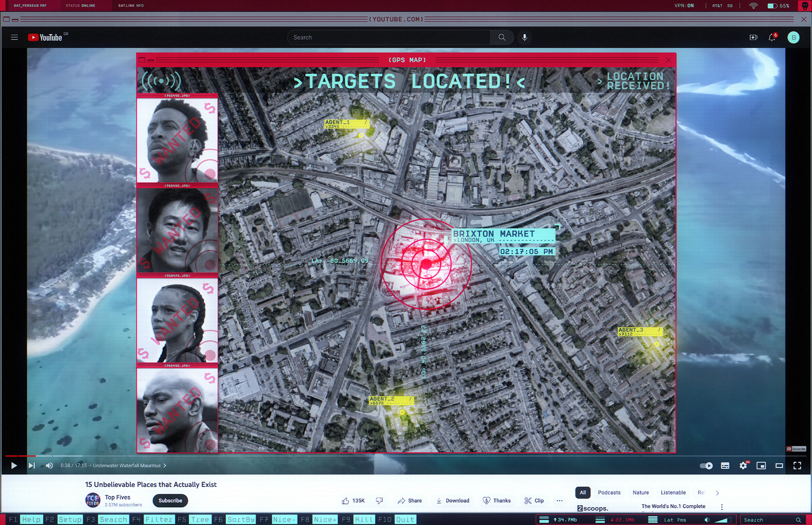Image resolution: width=812 pixels, height=525 pixels.
Task: Click the STATUS ONLINE top bar item
Action: [80, 5]
